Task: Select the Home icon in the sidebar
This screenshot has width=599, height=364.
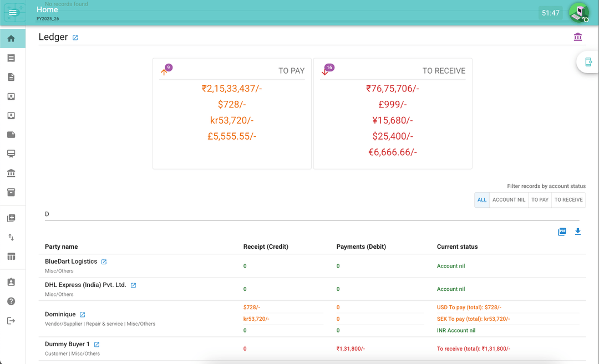Action: [x=12, y=38]
